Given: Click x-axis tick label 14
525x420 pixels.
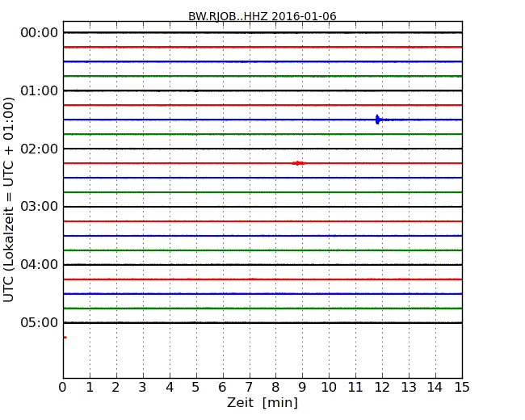Looking at the screenshot, I should (x=435, y=388).
